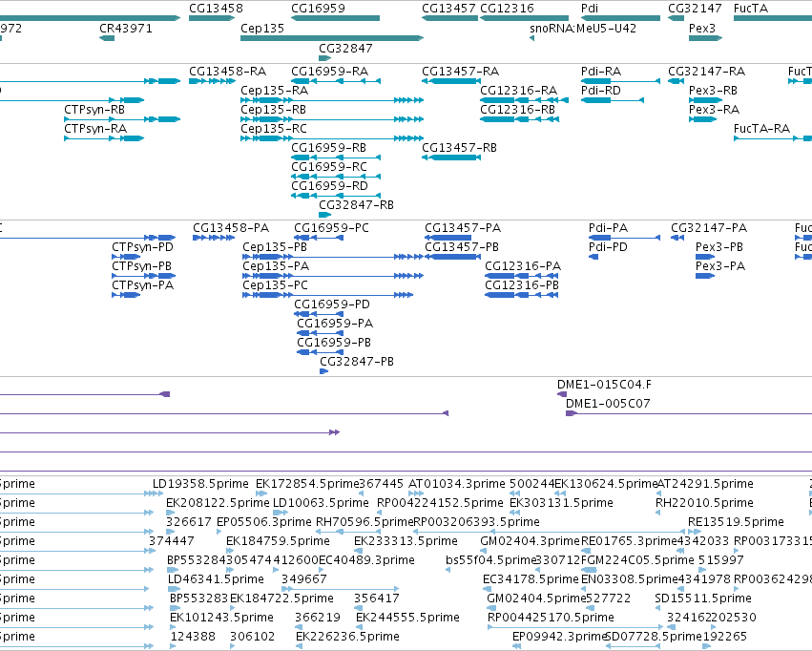Select the CTPsyn-PD protein label
Screen dimensions: 812x651
142,247
